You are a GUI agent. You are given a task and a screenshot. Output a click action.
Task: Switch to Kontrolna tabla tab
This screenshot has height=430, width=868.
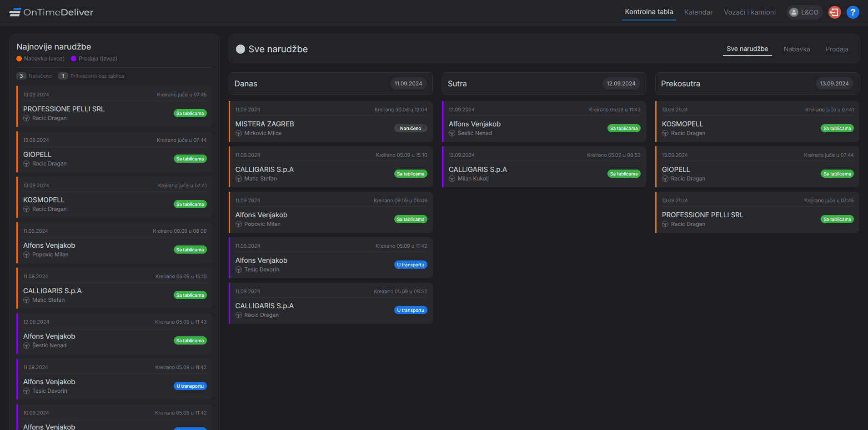click(649, 12)
